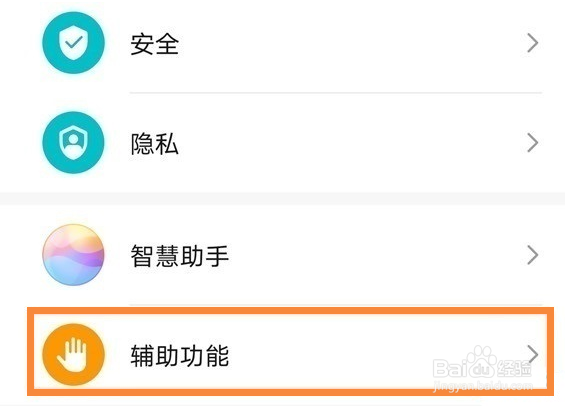
Task: Select the 辅助功能 text label
Action: click(179, 356)
